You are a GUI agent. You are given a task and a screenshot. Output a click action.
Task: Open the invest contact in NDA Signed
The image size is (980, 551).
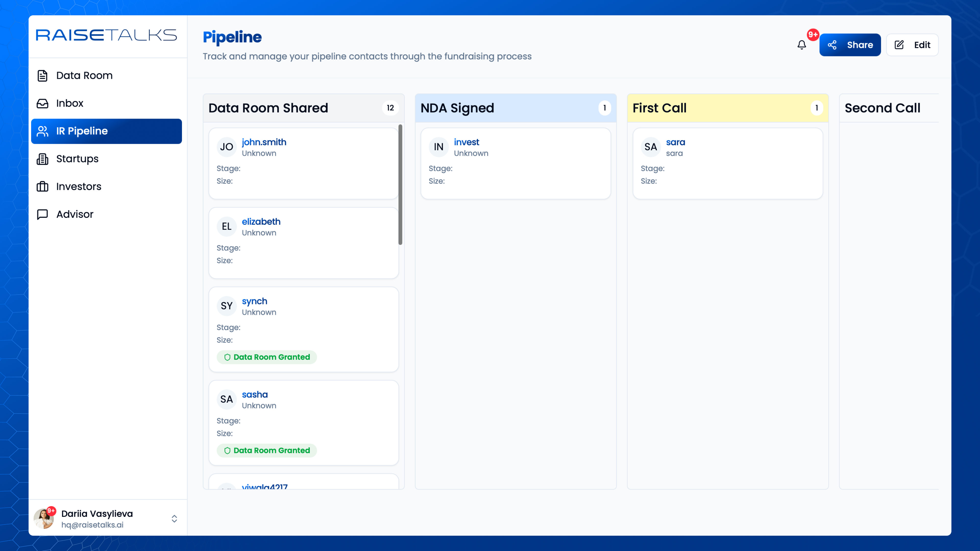coord(466,142)
